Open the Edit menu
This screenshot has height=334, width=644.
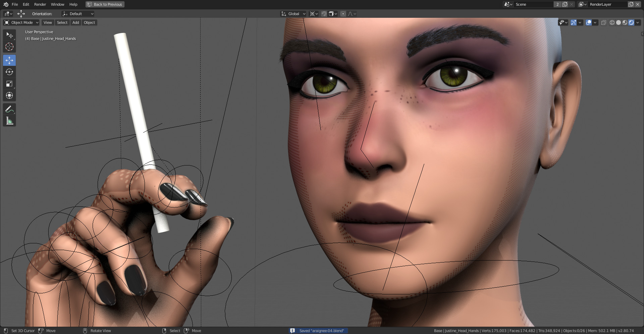pos(26,4)
